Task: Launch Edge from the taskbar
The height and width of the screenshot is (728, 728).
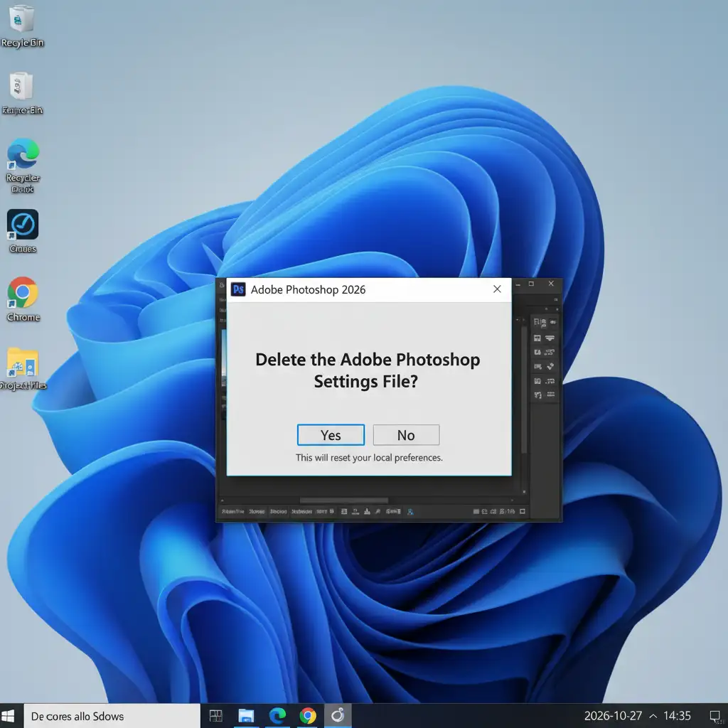Action: pyautogui.click(x=277, y=715)
